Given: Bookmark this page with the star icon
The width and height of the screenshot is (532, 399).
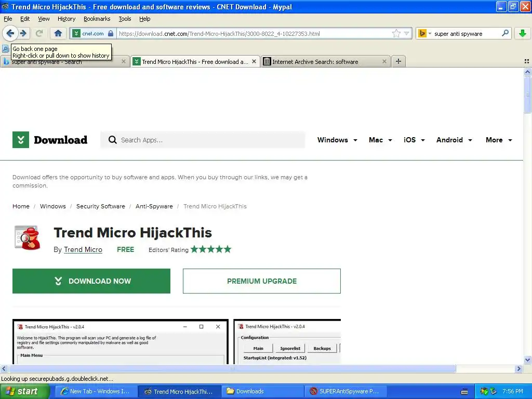Looking at the screenshot, I should [396, 33].
